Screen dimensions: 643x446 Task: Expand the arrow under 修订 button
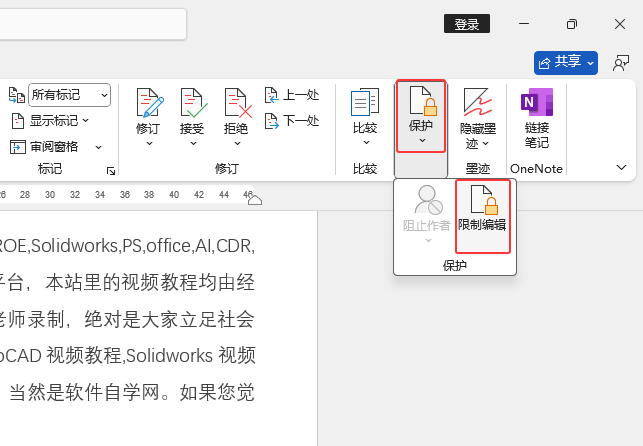point(149,143)
